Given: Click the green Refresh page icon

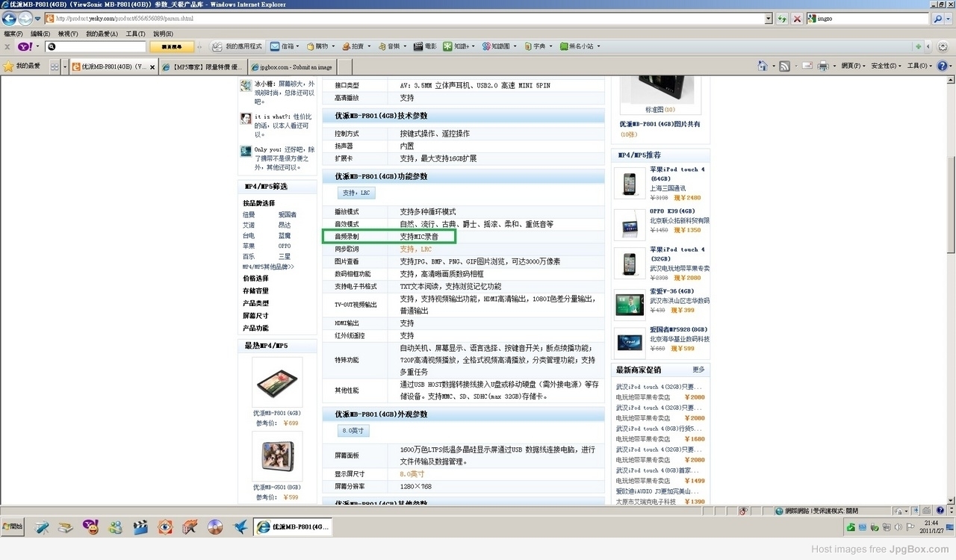Looking at the screenshot, I should coord(782,19).
